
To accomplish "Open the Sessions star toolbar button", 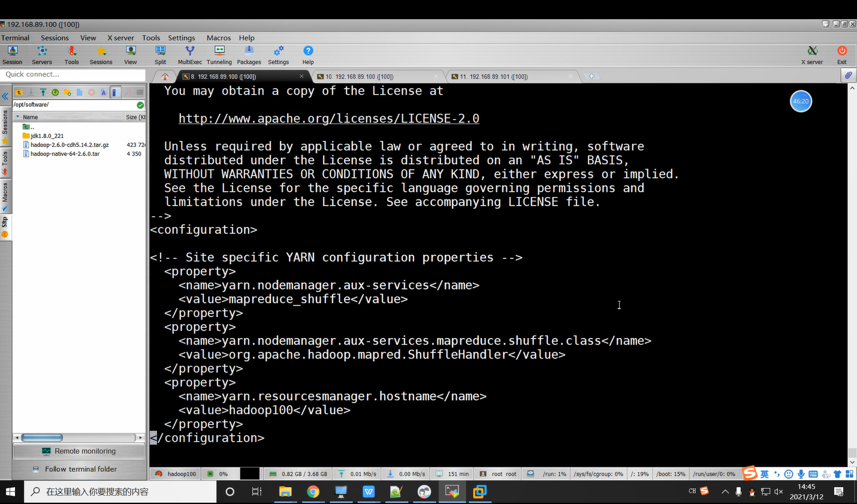I will coord(101,55).
